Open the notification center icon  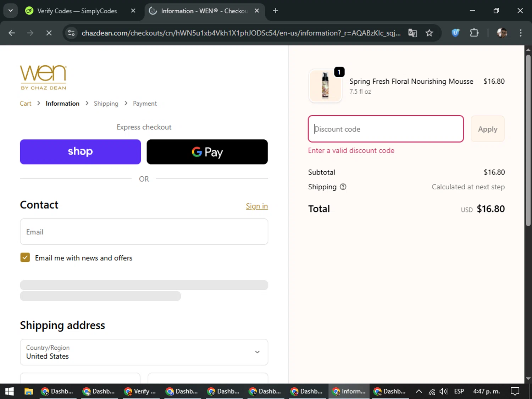point(515,391)
